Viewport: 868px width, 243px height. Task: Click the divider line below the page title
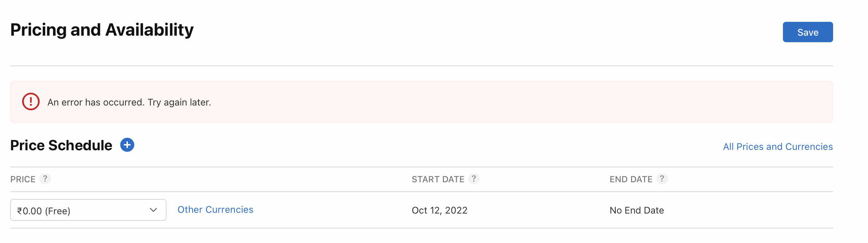422,66
